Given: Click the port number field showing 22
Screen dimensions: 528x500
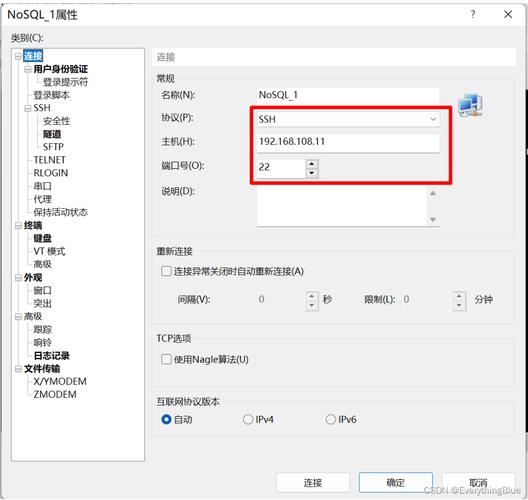Looking at the screenshot, I should pyautogui.click(x=282, y=167).
